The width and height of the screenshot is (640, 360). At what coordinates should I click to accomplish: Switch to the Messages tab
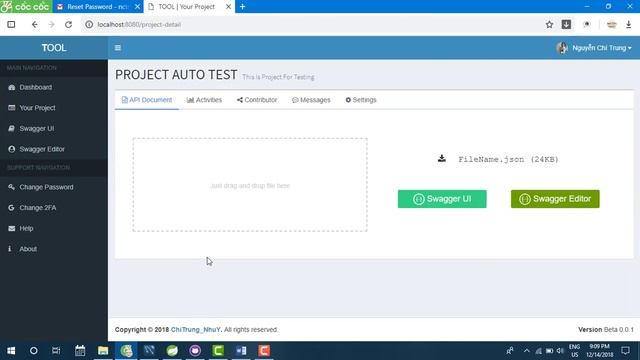(311, 100)
